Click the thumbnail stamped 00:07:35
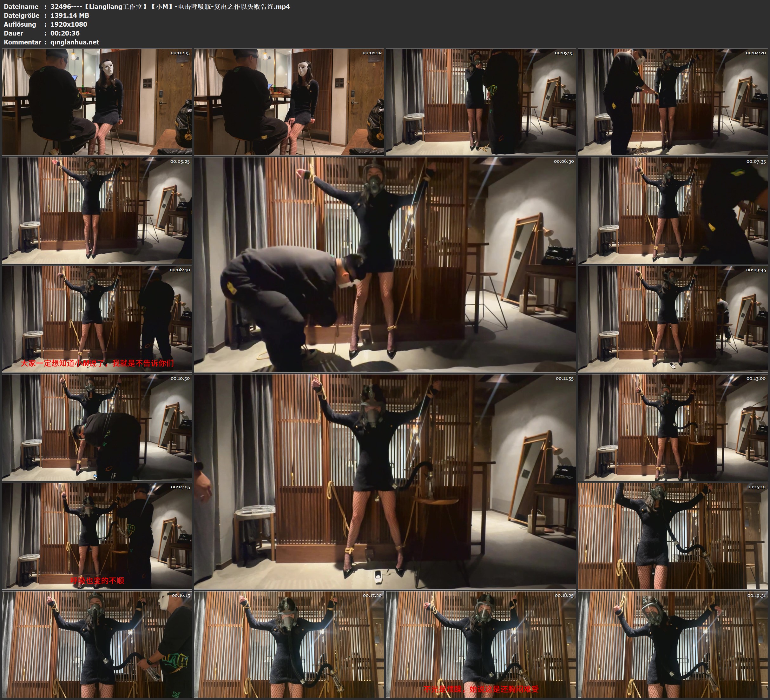The width and height of the screenshot is (770, 700). click(x=673, y=210)
